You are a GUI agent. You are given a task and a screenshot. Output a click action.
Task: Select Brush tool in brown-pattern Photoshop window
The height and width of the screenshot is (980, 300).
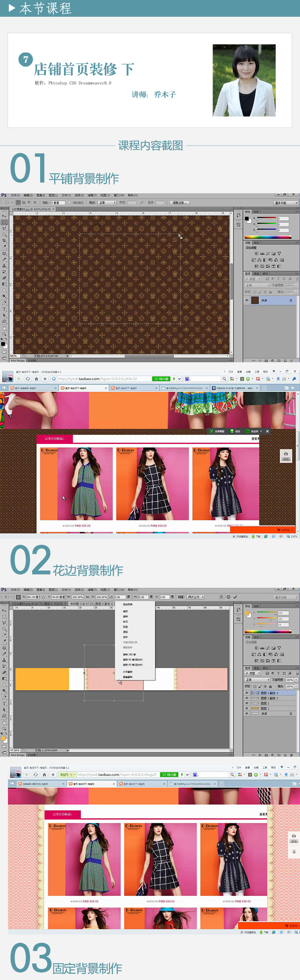4,259
